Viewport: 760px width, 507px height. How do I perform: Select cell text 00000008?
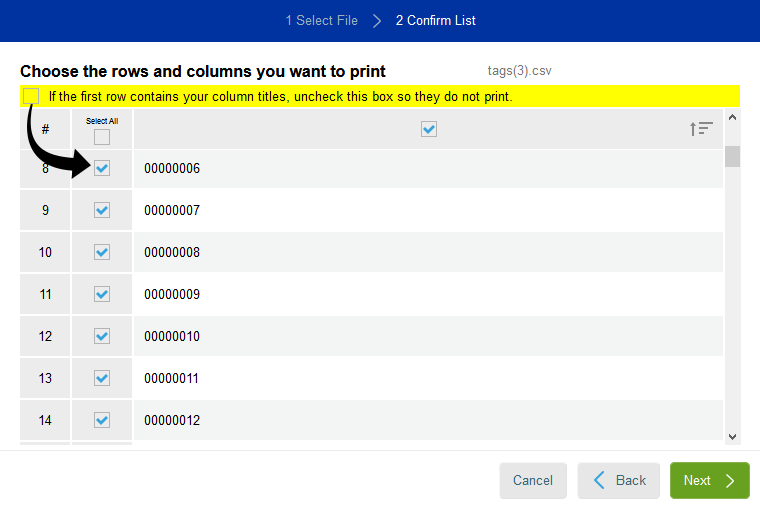[172, 252]
